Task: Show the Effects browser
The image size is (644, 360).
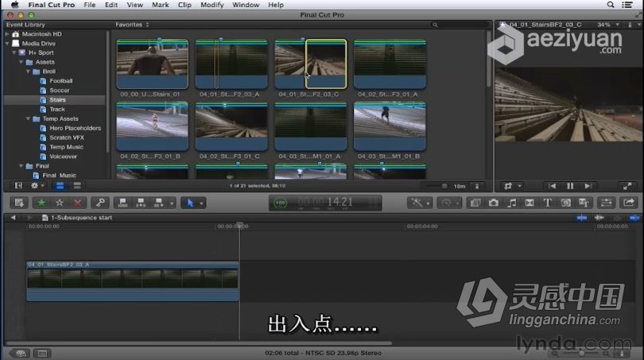Action: point(475,203)
